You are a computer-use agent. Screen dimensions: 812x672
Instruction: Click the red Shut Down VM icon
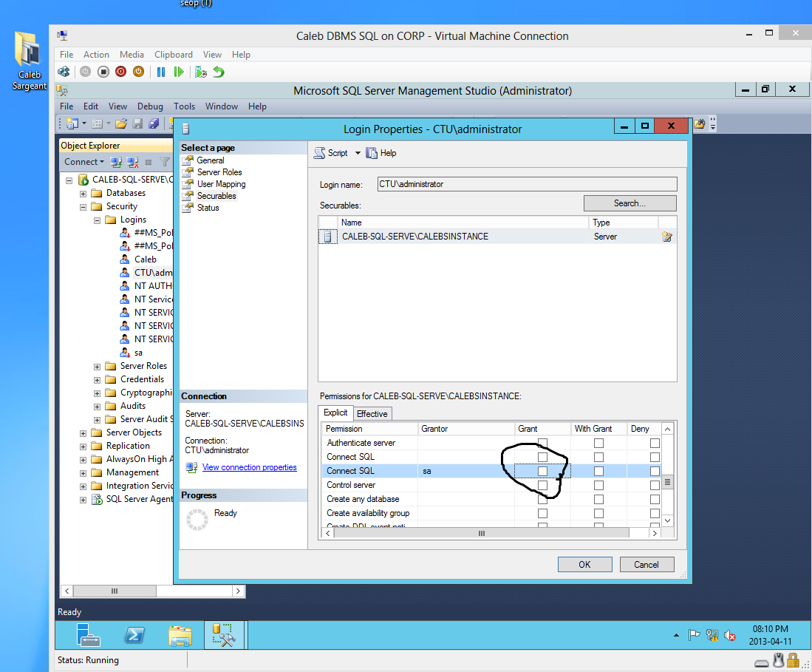120,72
